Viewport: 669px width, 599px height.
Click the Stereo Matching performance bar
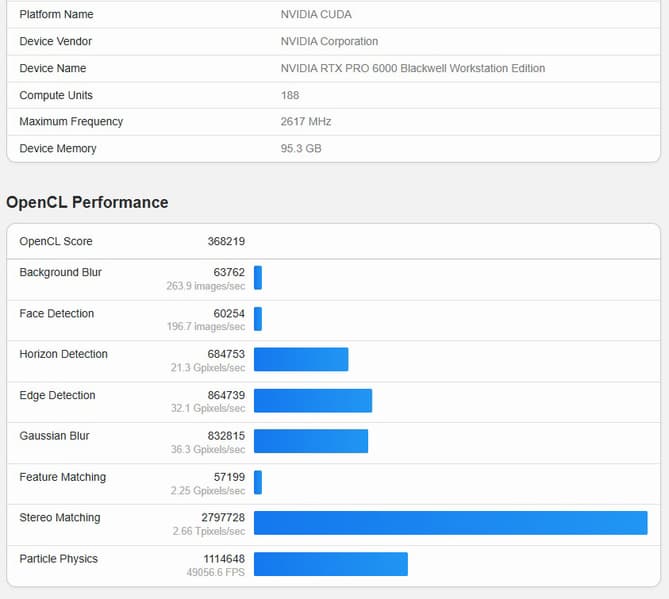(450, 523)
